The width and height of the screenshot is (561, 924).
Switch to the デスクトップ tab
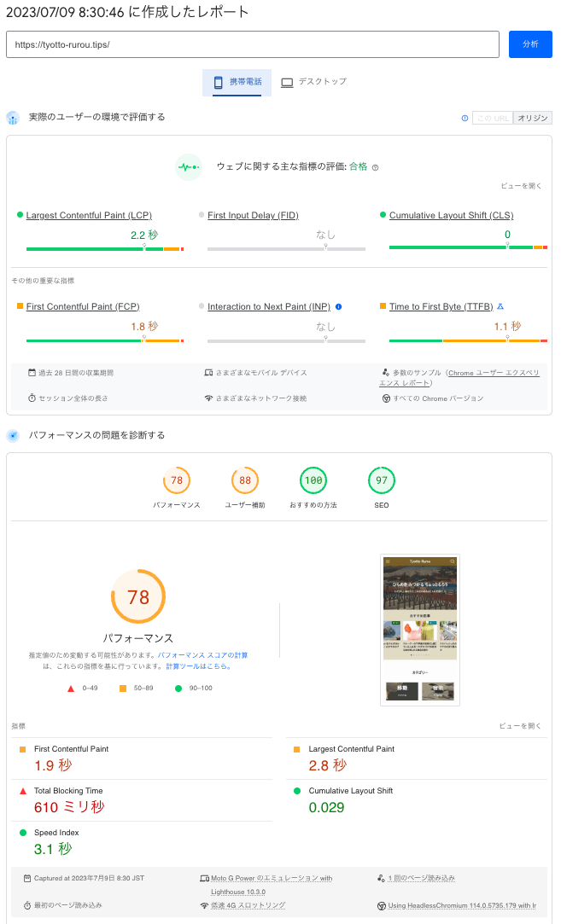(314, 82)
